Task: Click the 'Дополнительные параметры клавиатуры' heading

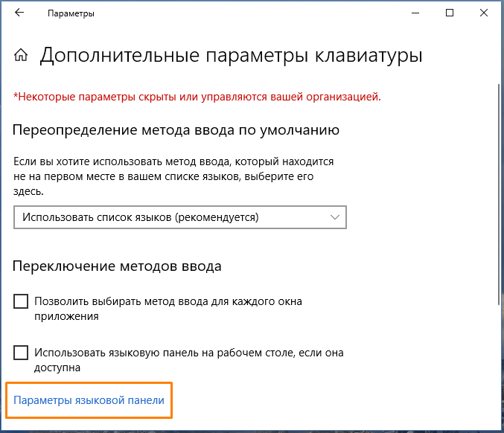Action: pos(231,56)
